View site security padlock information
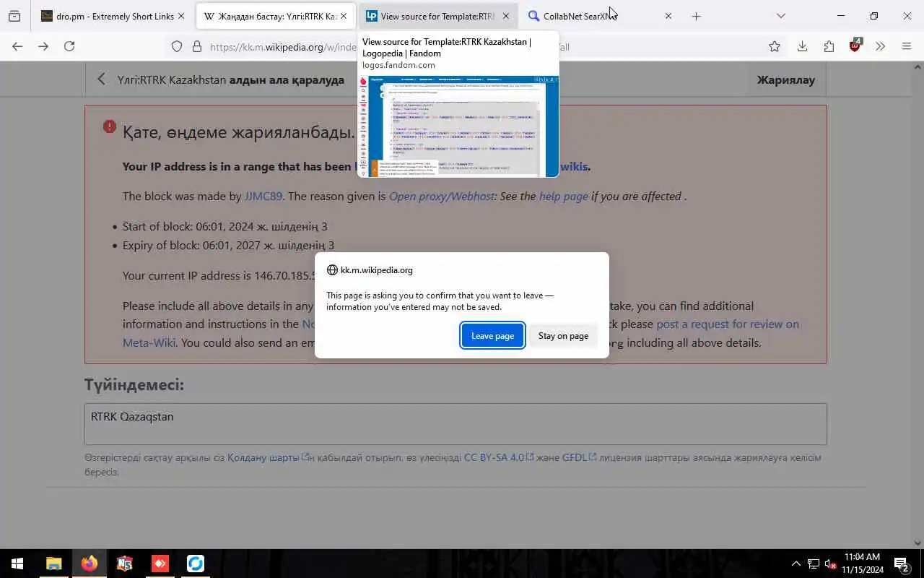Screen dimensions: 924x578 tap(196, 47)
